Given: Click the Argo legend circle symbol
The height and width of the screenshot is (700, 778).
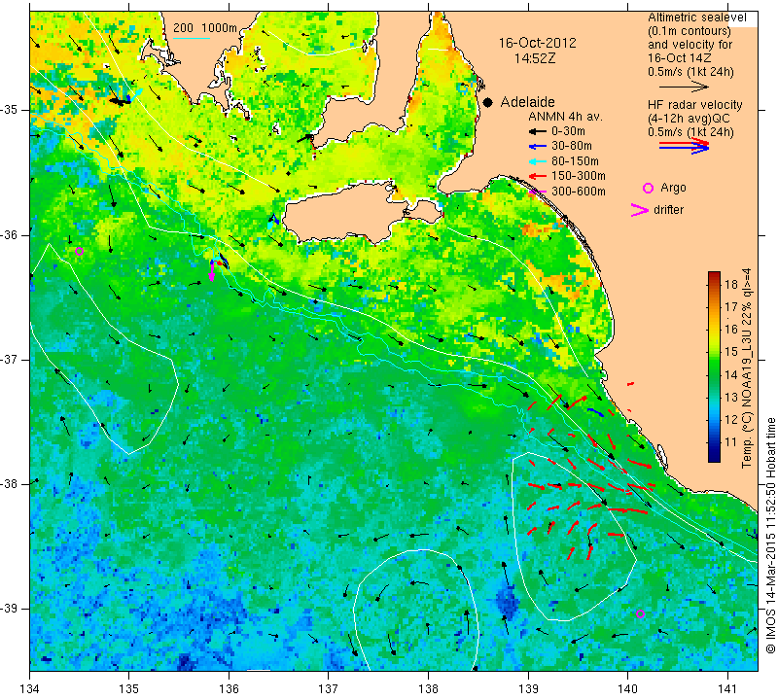Looking at the screenshot, I should [x=648, y=188].
